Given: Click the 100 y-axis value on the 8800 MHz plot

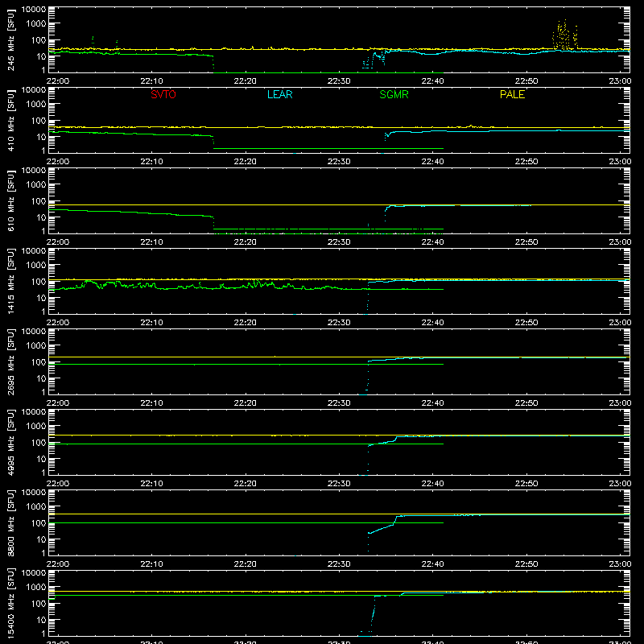Looking at the screenshot, I should [39, 523].
